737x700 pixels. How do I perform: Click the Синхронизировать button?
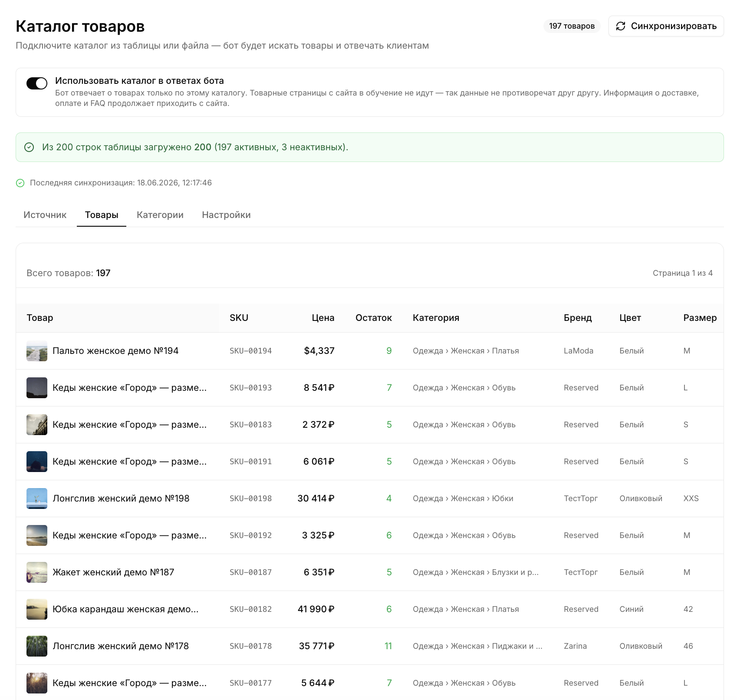(x=666, y=26)
